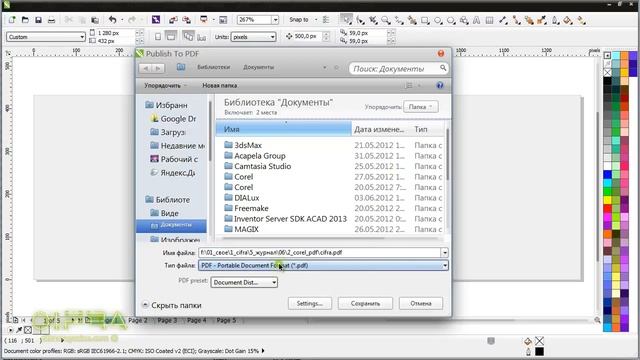
Task: Click the Новая папка button
Action: point(220,85)
